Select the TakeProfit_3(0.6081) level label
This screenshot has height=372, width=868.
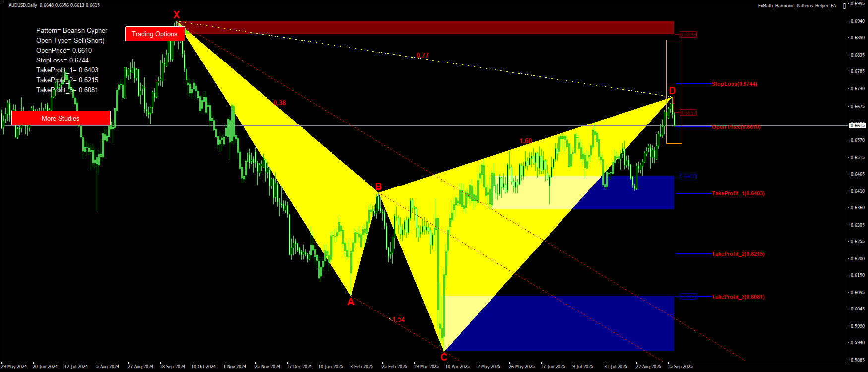coord(738,297)
